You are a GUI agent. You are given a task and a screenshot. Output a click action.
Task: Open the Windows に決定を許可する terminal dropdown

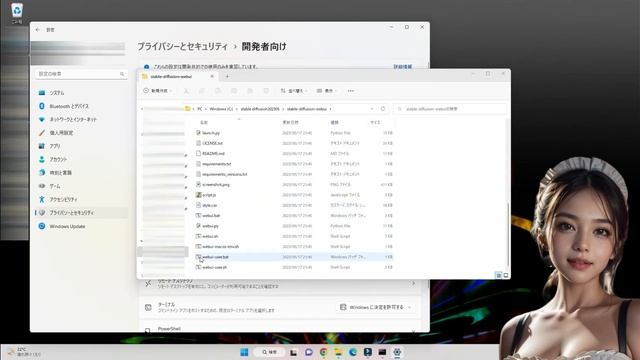coord(376,307)
